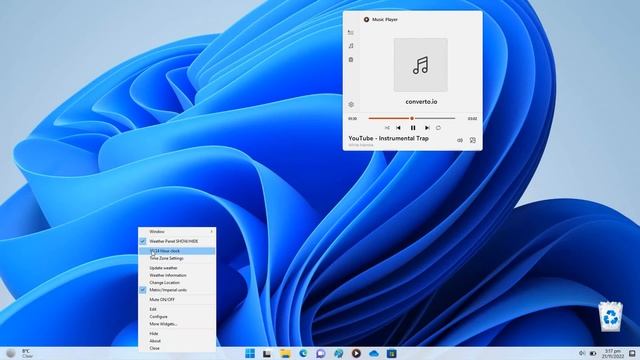The width and height of the screenshot is (640, 360).
Task: Click the converto.io track title text
Action: pyautogui.click(x=421, y=102)
